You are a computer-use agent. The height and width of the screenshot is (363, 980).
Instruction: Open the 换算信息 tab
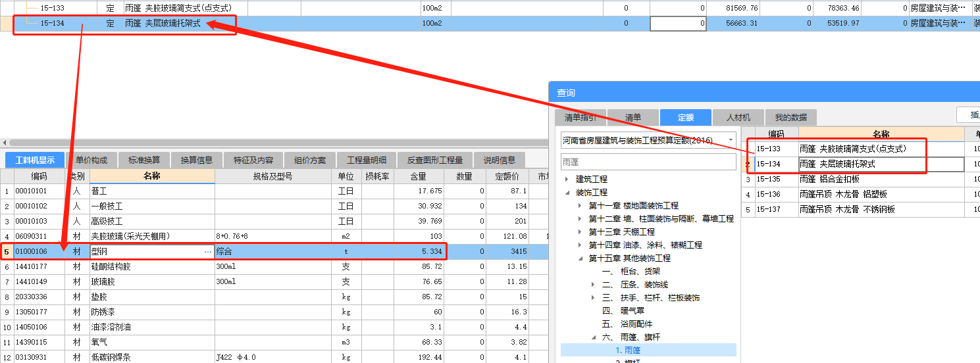pyautogui.click(x=197, y=160)
